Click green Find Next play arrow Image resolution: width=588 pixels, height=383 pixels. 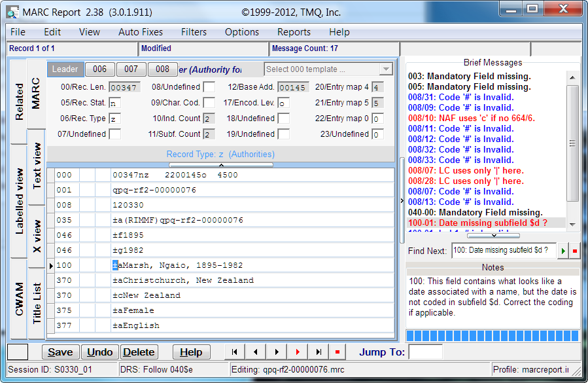(563, 251)
